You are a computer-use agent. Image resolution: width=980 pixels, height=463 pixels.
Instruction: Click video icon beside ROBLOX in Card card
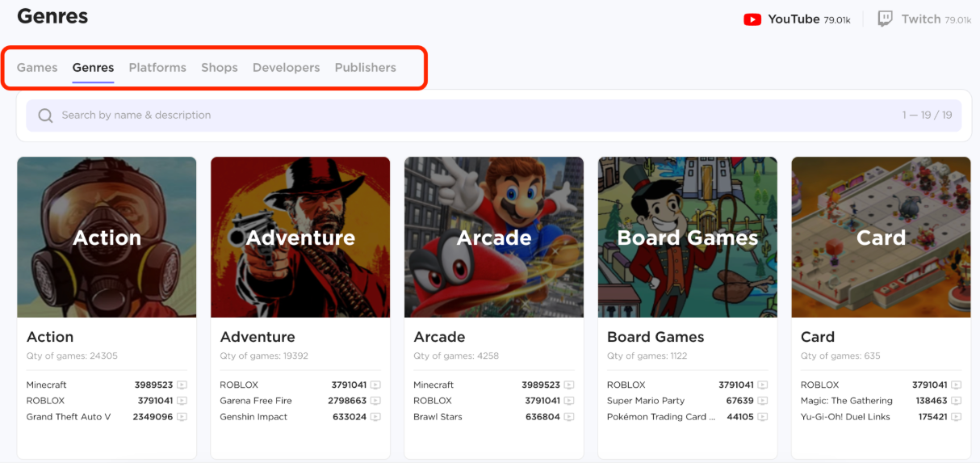[957, 385]
